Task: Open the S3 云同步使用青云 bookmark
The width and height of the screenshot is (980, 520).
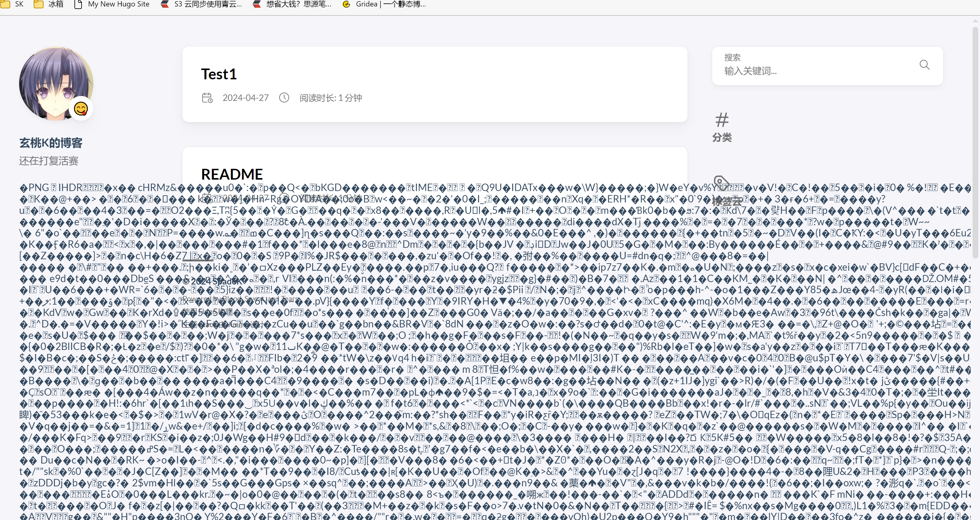Action: (x=202, y=4)
